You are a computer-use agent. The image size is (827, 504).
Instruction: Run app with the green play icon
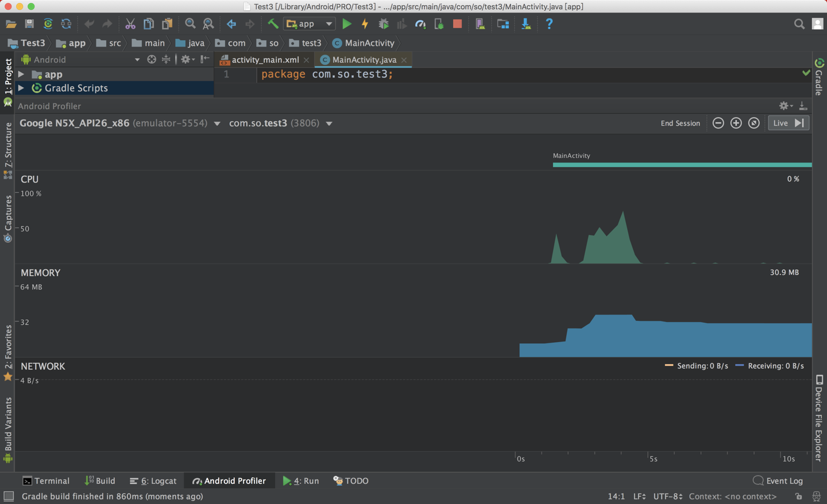pos(347,24)
